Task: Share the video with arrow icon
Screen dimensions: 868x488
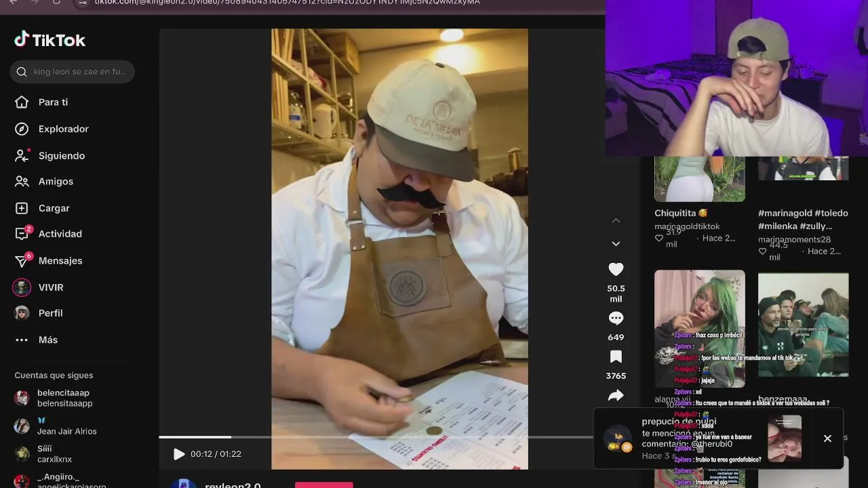Action: (x=616, y=395)
